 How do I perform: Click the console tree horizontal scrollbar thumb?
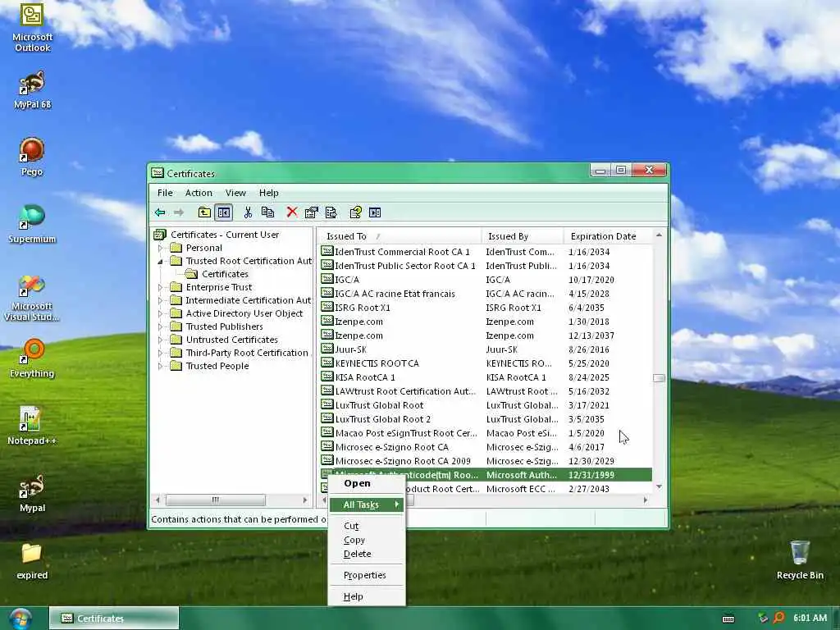(216, 500)
